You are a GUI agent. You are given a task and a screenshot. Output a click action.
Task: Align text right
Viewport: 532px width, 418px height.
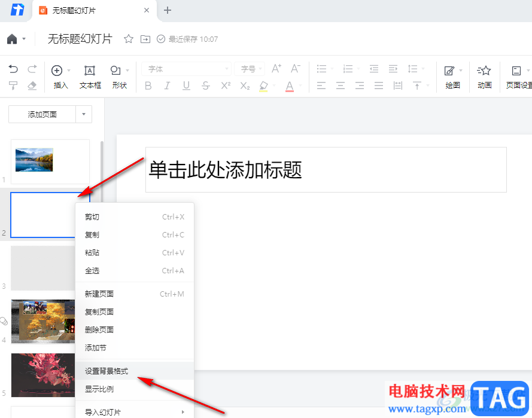pyautogui.click(x=360, y=86)
